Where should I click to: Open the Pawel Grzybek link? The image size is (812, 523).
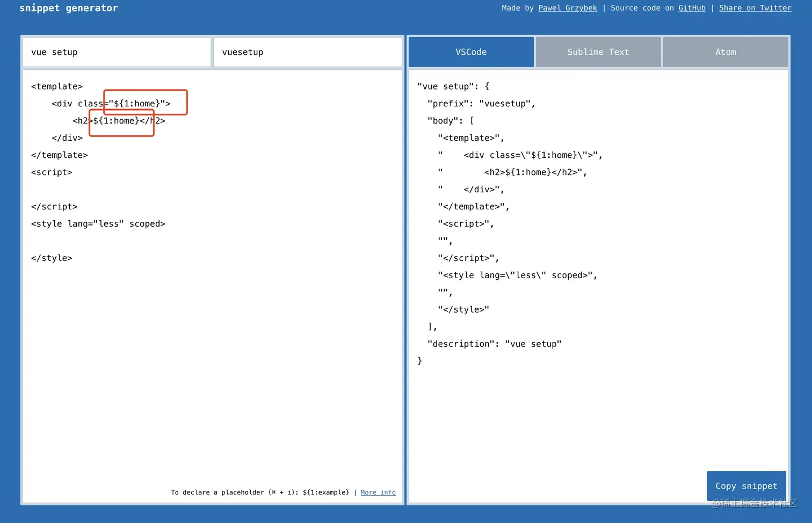point(568,8)
